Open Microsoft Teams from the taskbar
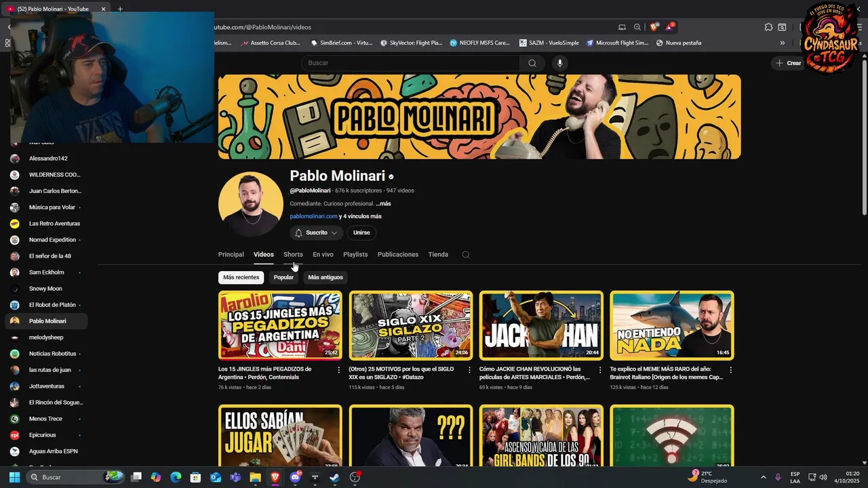The width and height of the screenshot is (868, 488). click(x=235, y=477)
